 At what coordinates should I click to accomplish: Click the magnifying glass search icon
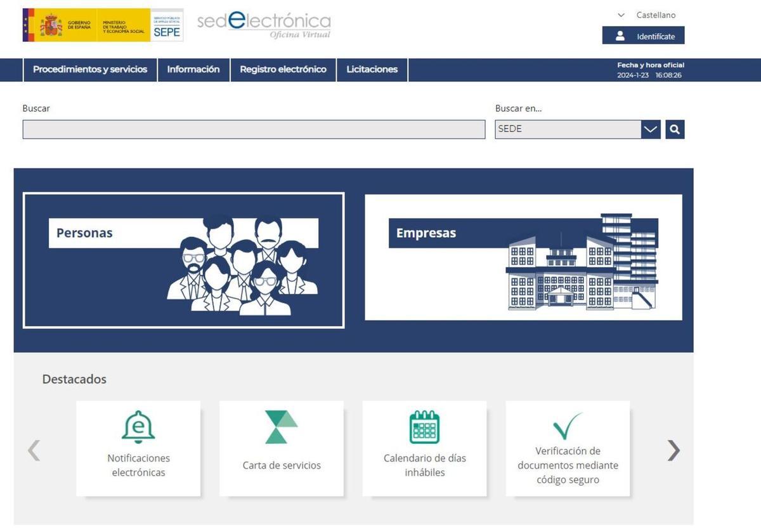674,129
